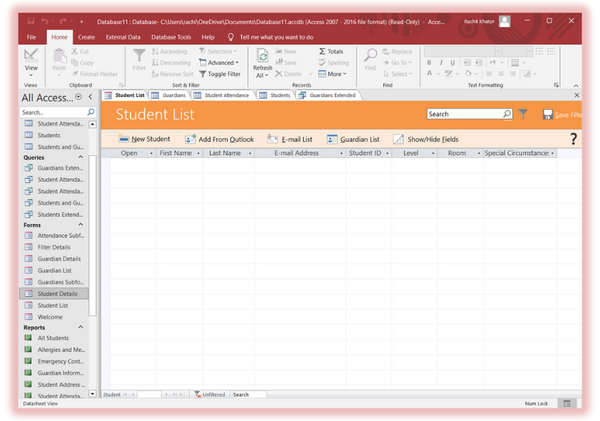Select the Student Details form
600x421 pixels.
tap(54, 294)
